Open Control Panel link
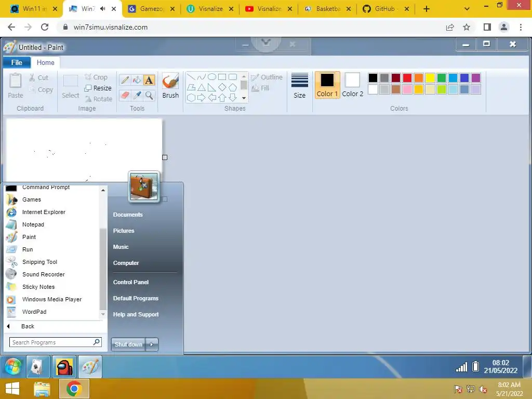The width and height of the screenshot is (532, 399). tap(130, 282)
